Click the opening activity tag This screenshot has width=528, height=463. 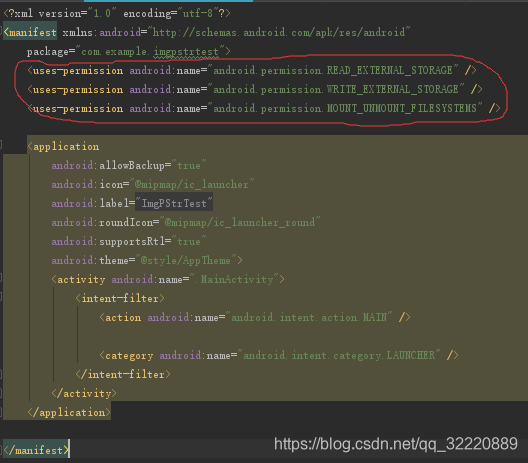[x=78, y=279]
